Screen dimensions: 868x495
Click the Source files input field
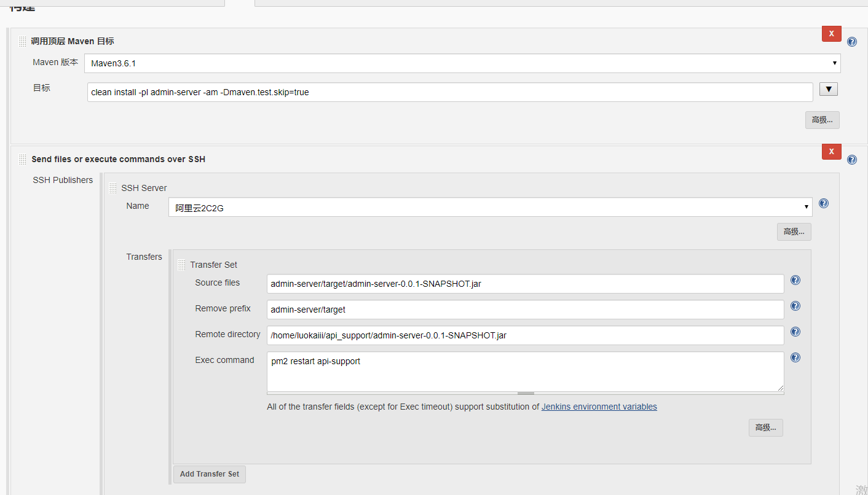(x=525, y=284)
